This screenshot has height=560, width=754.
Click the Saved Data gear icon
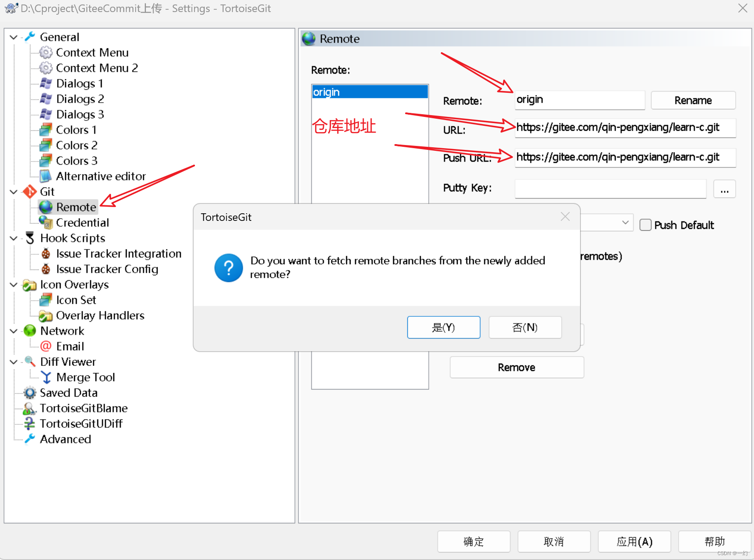(x=29, y=393)
